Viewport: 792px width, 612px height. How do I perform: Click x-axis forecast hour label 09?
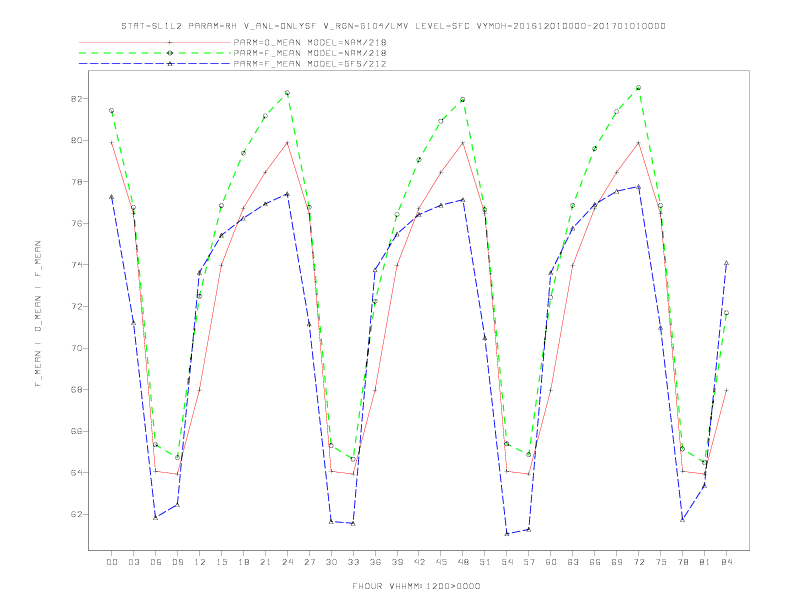tap(177, 562)
